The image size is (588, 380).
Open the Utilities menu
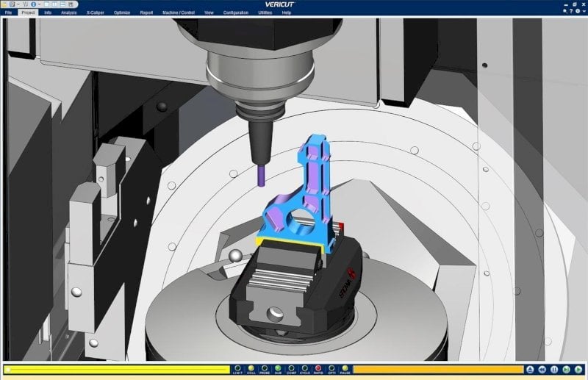tap(265, 12)
